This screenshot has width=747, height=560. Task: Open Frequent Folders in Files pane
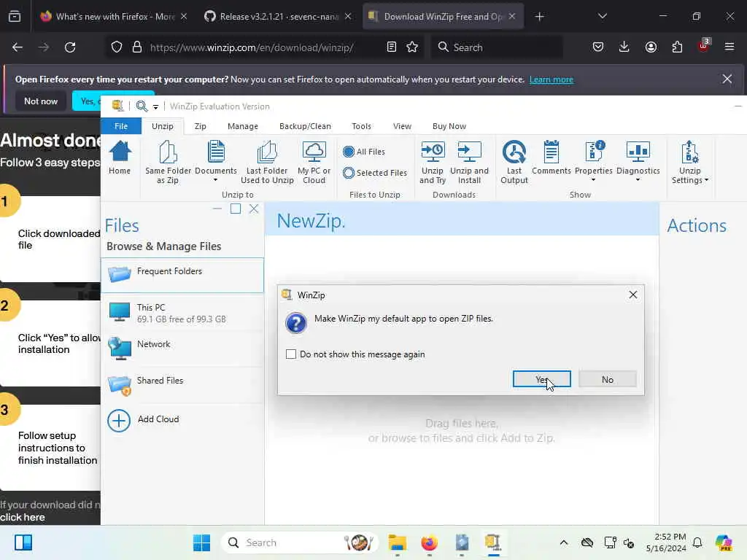click(x=182, y=275)
